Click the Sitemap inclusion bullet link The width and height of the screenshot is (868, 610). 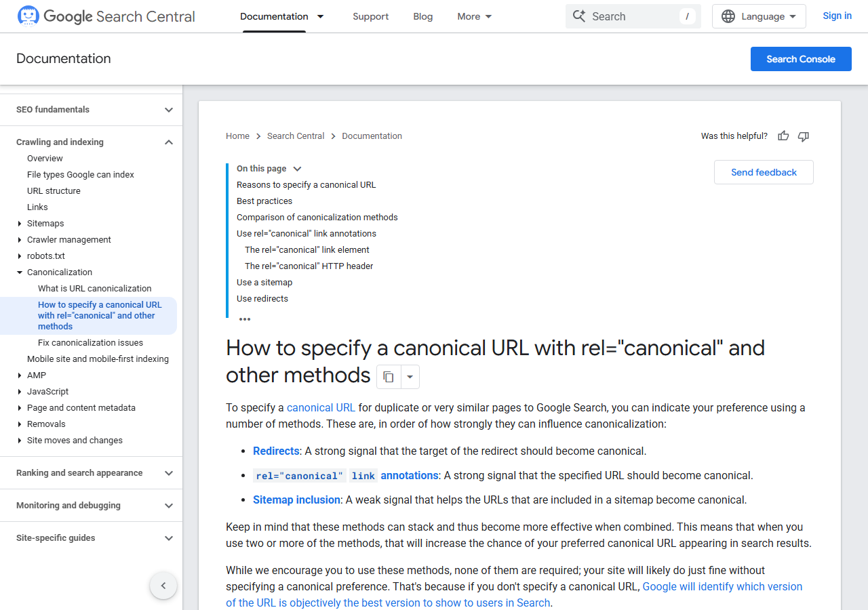tap(296, 500)
